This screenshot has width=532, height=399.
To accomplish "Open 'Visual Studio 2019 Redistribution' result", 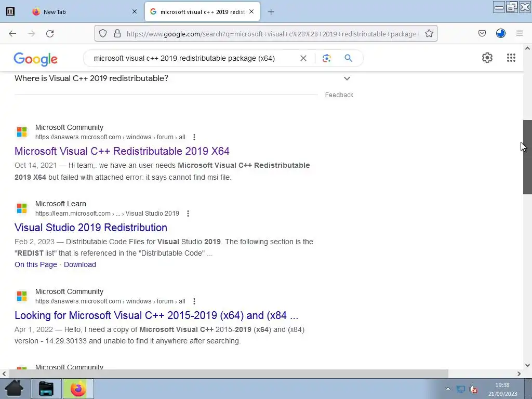I will 91,228.
